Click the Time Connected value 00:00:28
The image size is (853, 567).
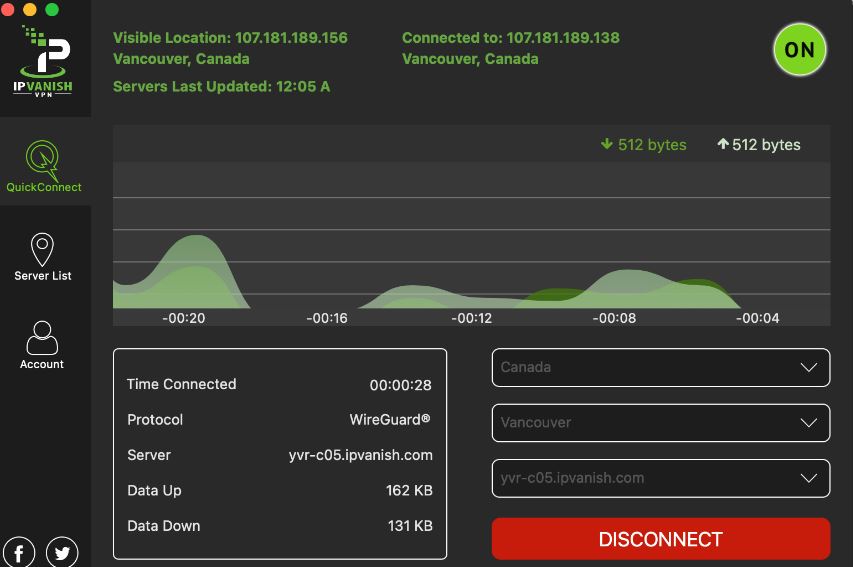pyautogui.click(x=400, y=385)
